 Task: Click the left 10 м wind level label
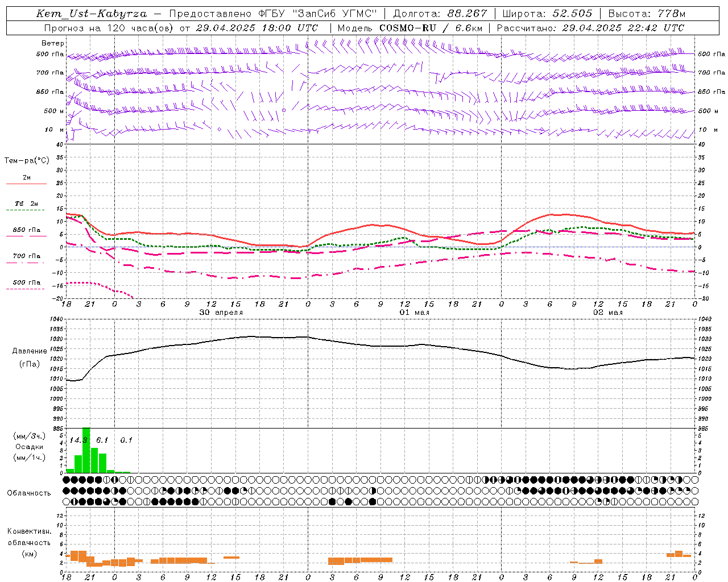[x=55, y=130]
